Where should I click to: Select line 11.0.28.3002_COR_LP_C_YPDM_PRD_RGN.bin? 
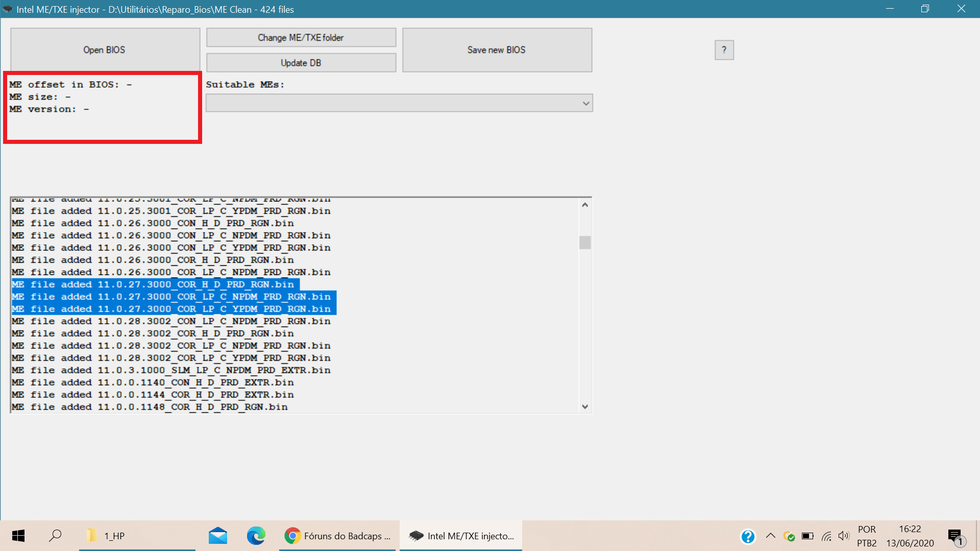click(171, 358)
